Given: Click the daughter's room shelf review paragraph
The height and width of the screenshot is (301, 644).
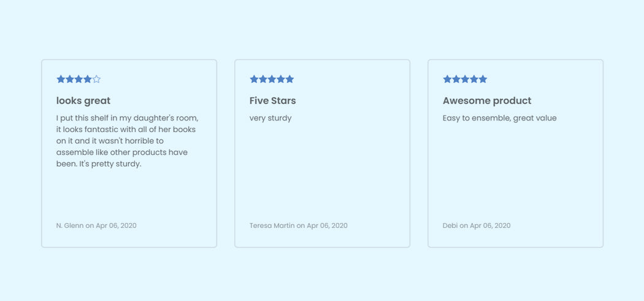Looking at the screenshot, I should coord(127,141).
